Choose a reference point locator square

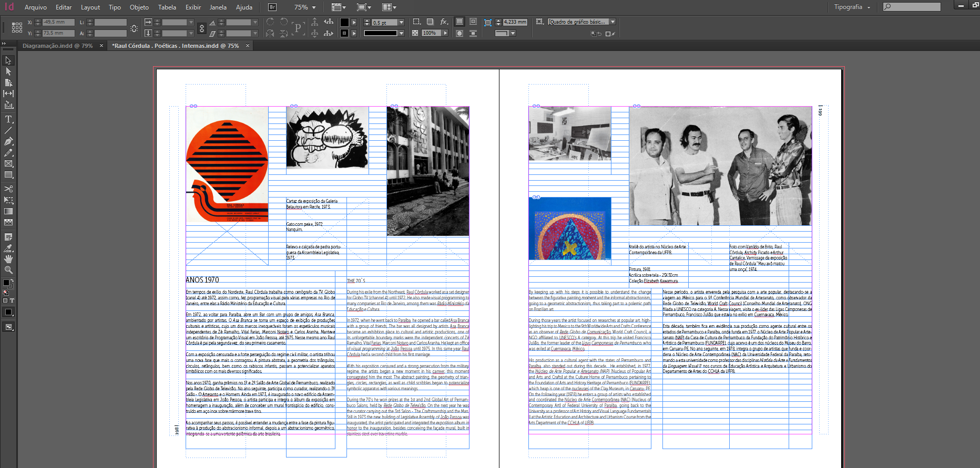pos(17,27)
